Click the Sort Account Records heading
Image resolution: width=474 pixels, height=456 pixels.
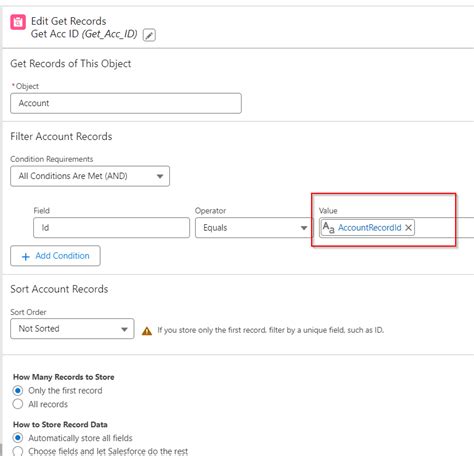pyautogui.click(x=59, y=289)
